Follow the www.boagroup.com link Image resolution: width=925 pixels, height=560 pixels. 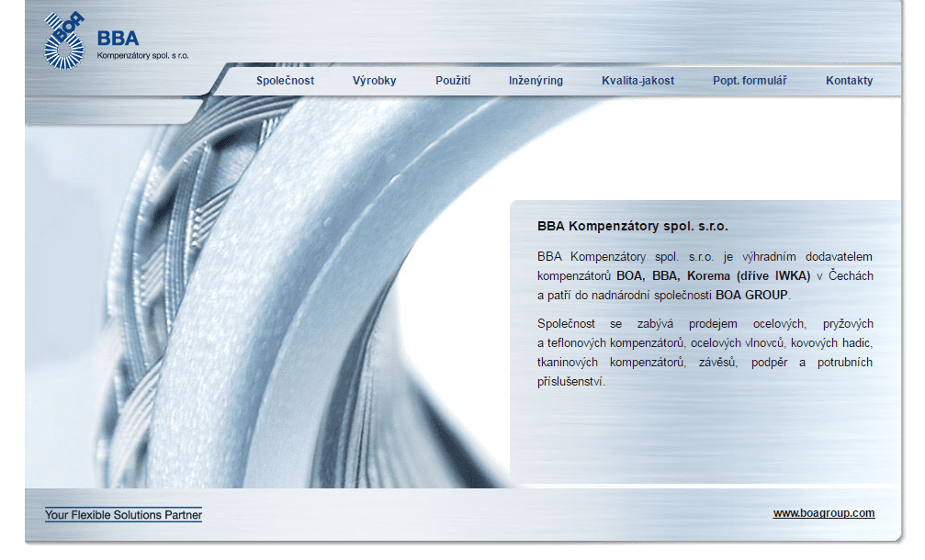(824, 513)
